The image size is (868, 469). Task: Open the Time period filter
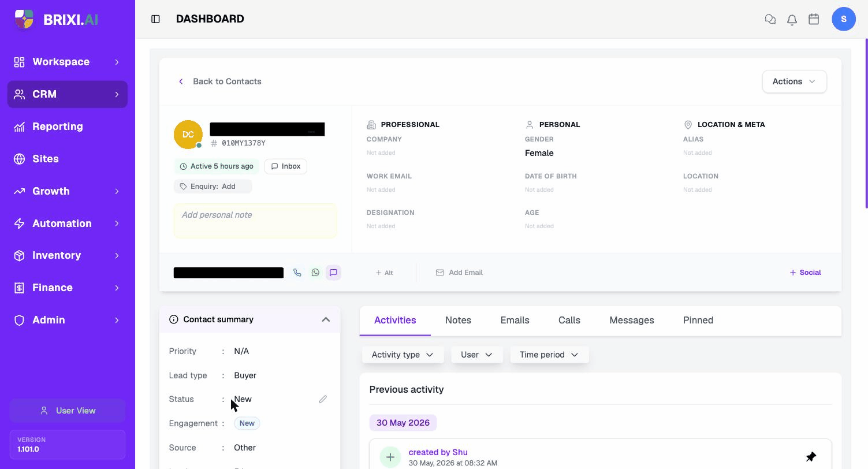549,355
